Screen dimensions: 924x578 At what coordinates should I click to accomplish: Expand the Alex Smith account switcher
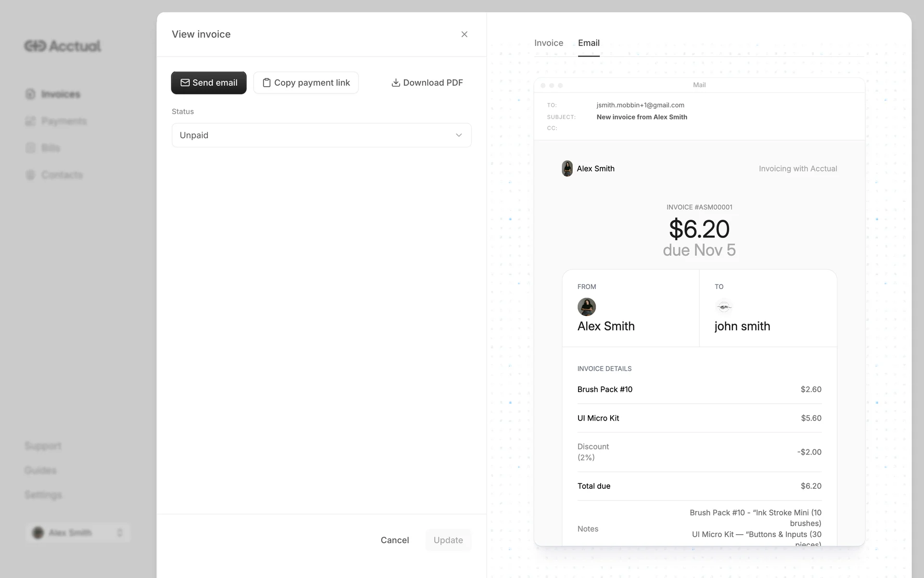(x=78, y=533)
